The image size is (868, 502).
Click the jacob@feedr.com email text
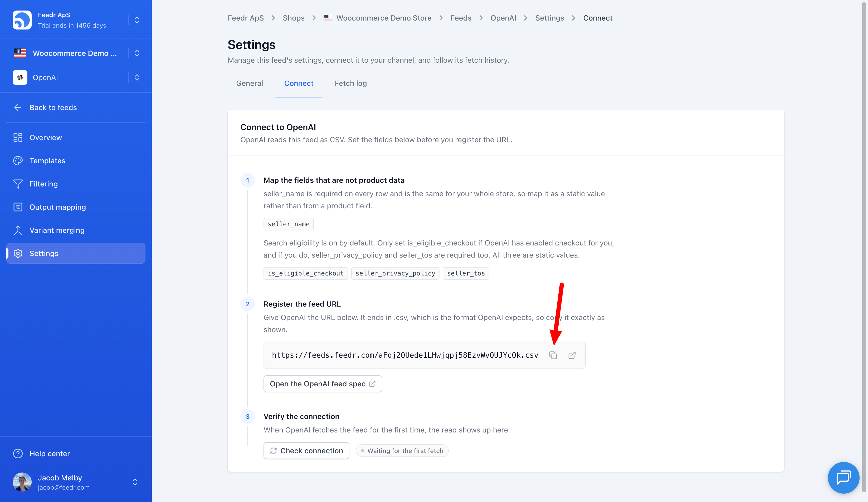(x=64, y=488)
